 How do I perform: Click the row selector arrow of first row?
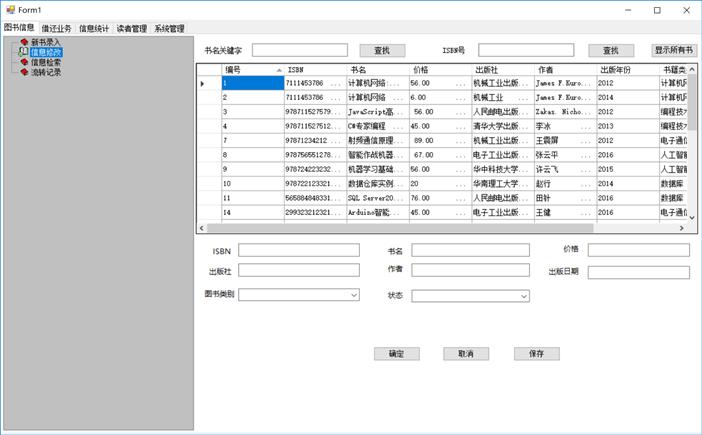point(202,83)
